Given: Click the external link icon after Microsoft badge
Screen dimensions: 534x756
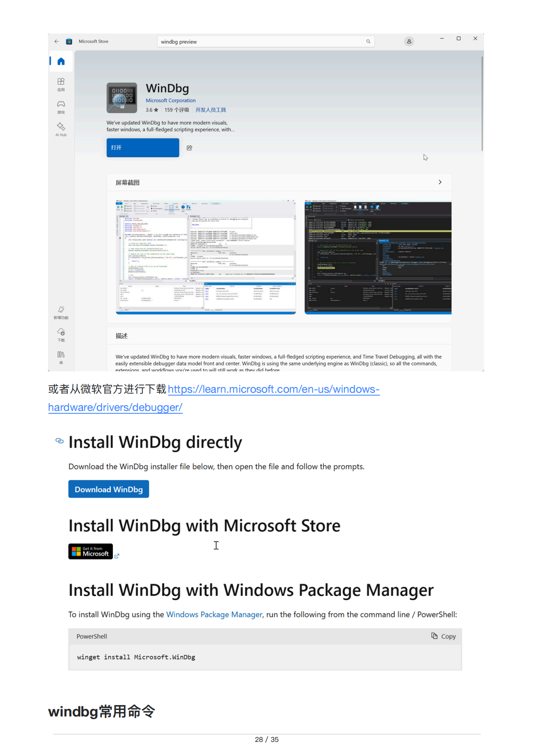Looking at the screenshot, I should click(117, 556).
